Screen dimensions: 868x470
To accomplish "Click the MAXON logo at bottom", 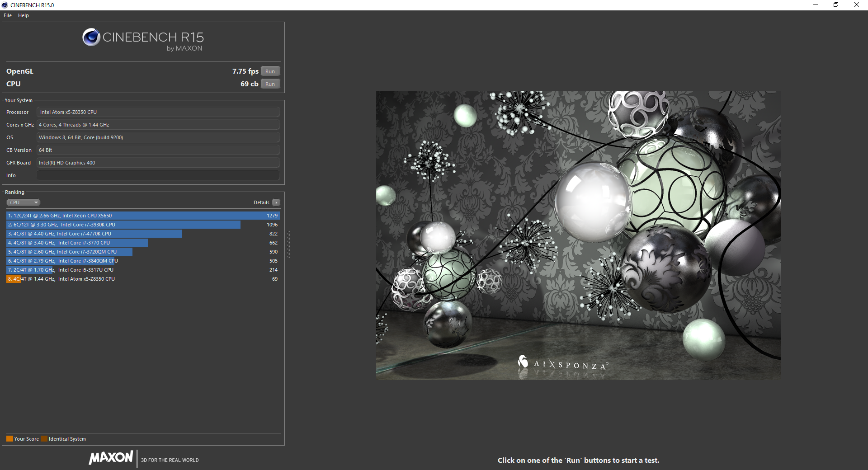I will [111, 457].
